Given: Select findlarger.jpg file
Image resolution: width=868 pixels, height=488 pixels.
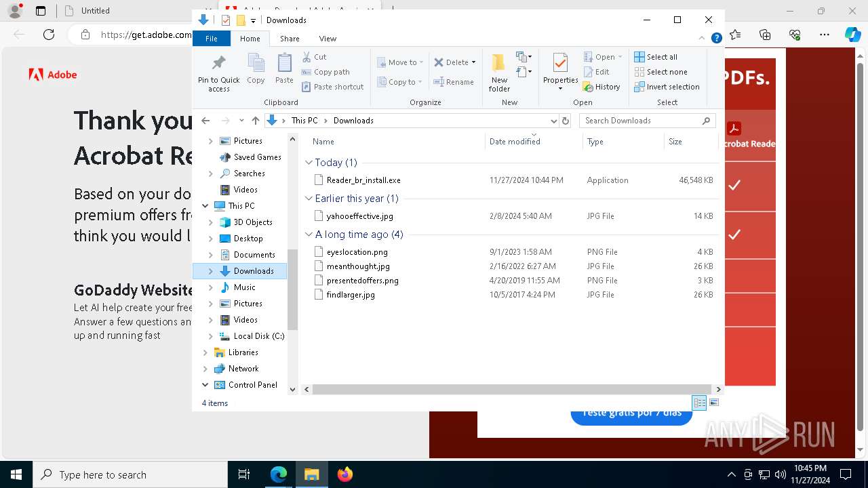Looking at the screenshot, I should pos(351,295).
